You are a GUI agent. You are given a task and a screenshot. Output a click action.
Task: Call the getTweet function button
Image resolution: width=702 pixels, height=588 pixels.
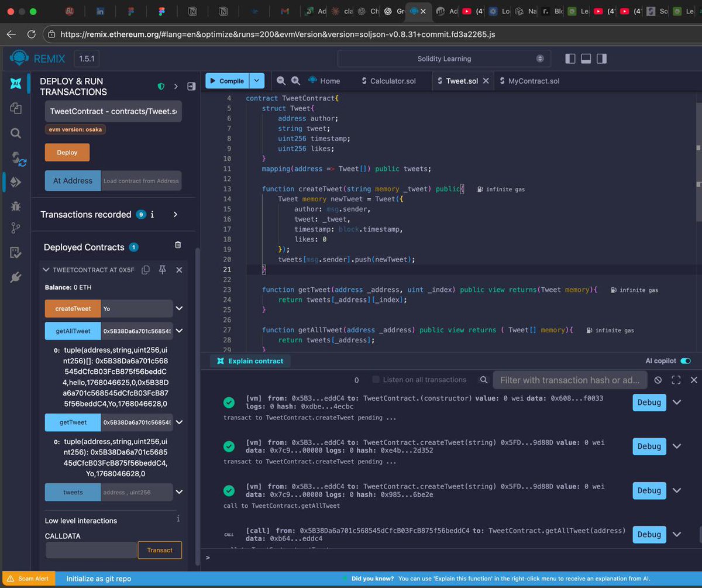[73, 422]
